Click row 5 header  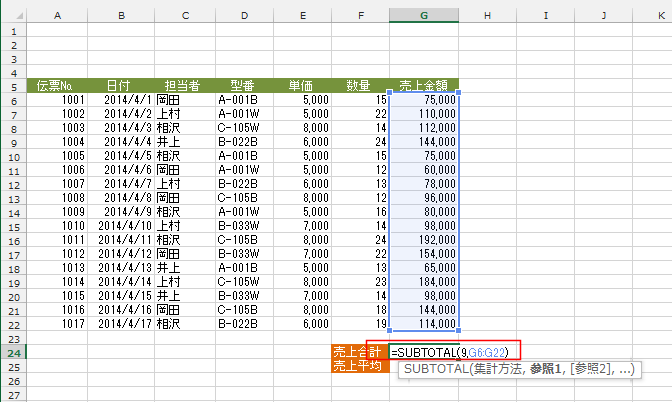[x=13, y=86]
